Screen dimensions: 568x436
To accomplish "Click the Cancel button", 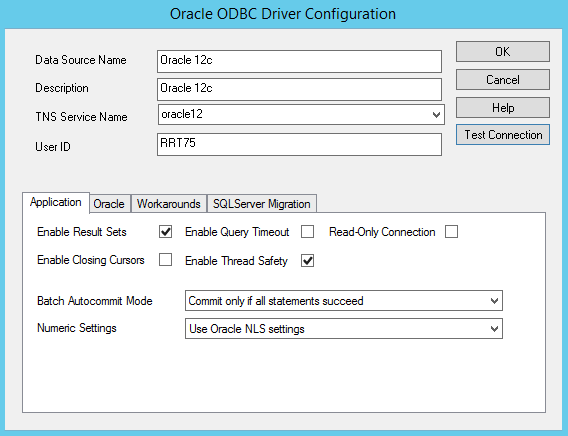I will (x=503, y=80).
